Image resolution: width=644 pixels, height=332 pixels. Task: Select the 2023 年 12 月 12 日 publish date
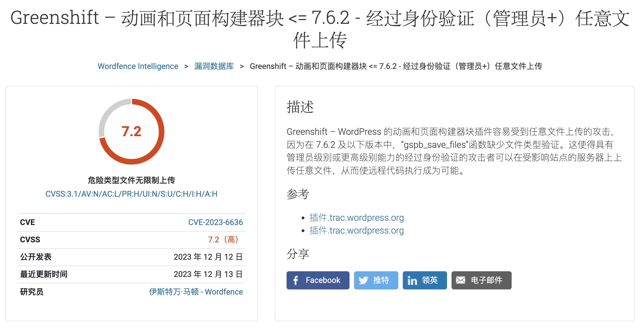[x=208, y=257]
